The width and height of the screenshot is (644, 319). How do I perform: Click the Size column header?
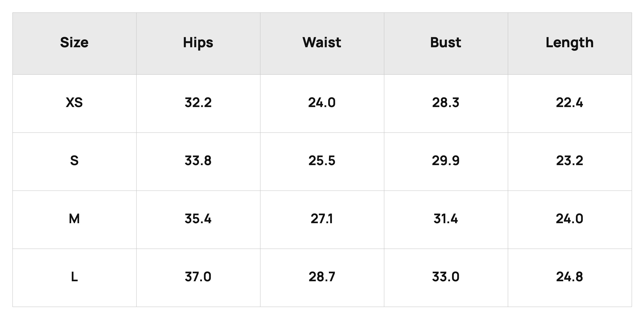pos(74,43)
